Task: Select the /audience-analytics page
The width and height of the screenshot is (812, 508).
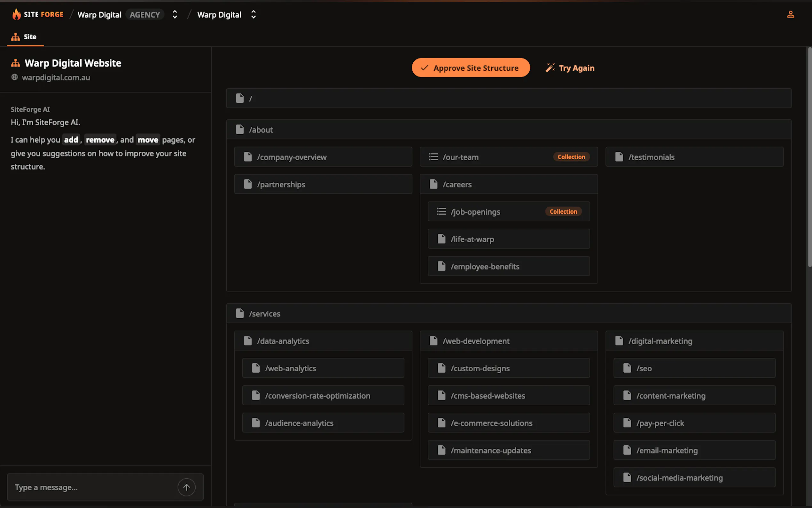Action: point(323,423)
